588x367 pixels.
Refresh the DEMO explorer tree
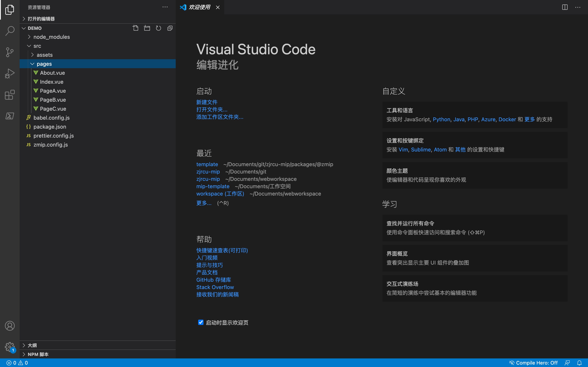coord(158,28)
